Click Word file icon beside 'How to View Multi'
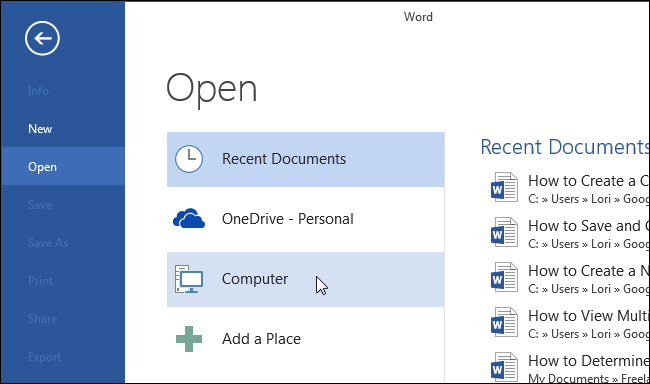Image resolution: width=650 pixels, height=384 pixels. click(x=504, y=322)
